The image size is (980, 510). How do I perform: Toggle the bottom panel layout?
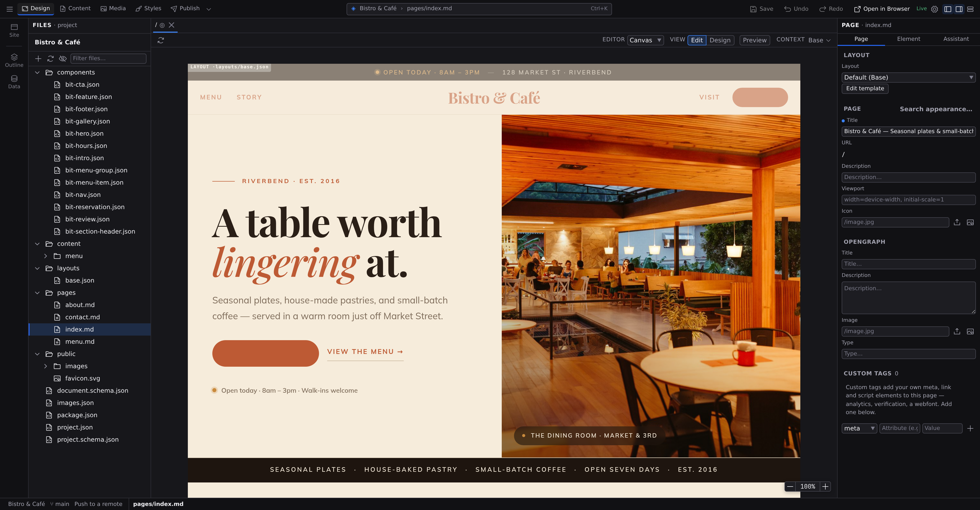(970, 9)
